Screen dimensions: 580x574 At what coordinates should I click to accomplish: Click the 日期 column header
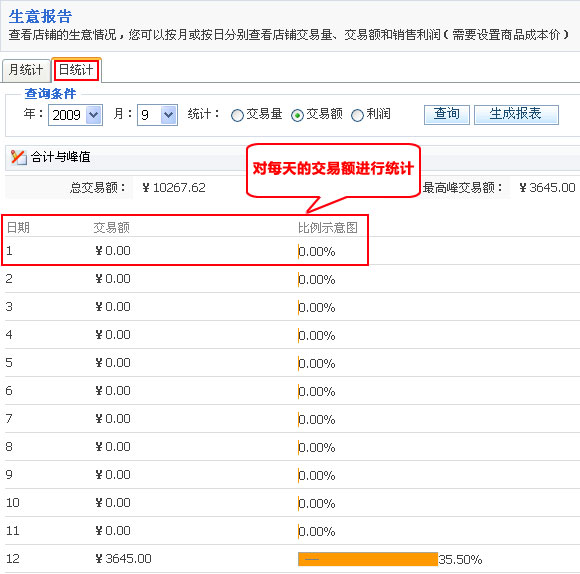pos(18,227)
